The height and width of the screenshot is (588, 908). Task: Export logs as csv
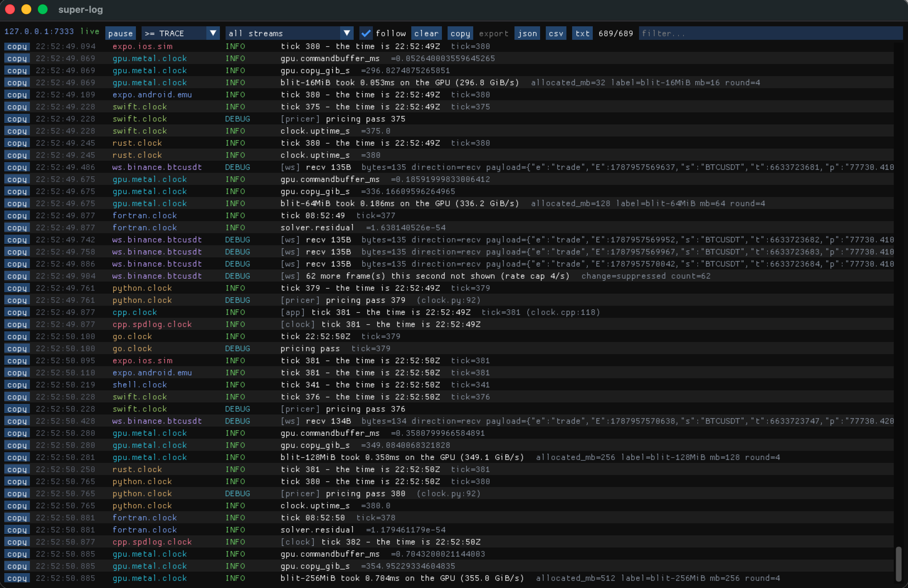tap(556, 33)
